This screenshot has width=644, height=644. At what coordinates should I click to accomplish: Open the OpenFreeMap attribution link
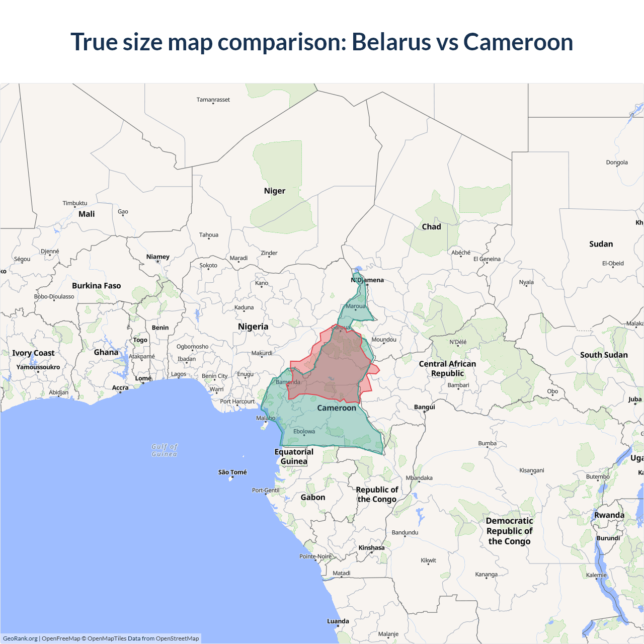61,638
